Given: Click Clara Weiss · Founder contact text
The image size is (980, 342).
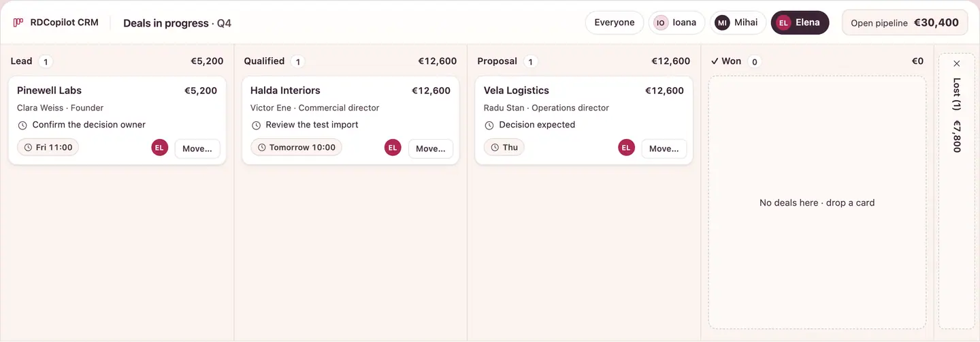Looking at the screenshot, I should click(x=60, y=108).
